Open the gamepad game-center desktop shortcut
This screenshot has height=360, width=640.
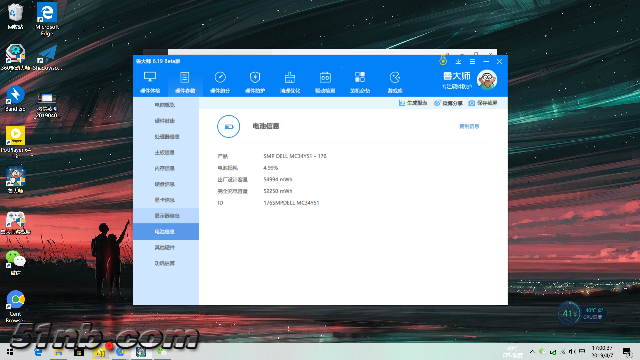tap(15, 223)
